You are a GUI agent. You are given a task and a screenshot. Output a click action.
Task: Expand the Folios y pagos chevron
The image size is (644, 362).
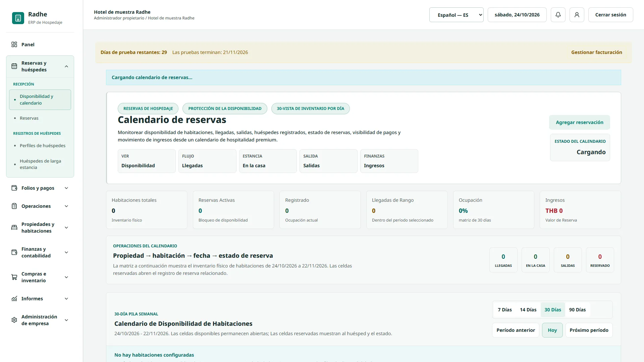click(66, 188)
